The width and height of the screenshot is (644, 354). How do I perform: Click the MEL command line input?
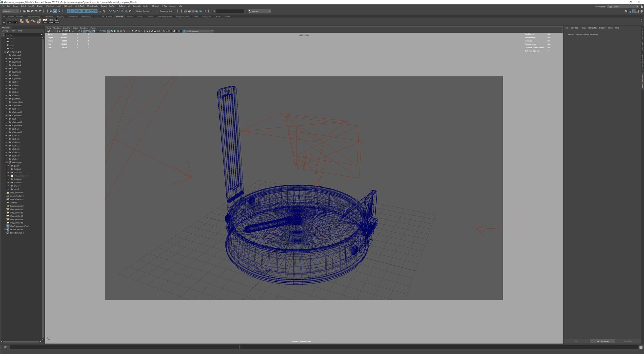point(124,347)
